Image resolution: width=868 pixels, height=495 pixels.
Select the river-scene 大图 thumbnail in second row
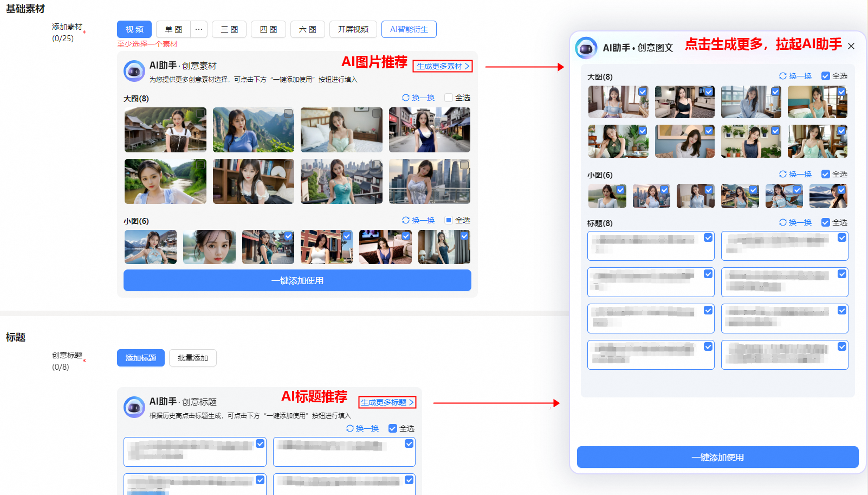(165, 181)
